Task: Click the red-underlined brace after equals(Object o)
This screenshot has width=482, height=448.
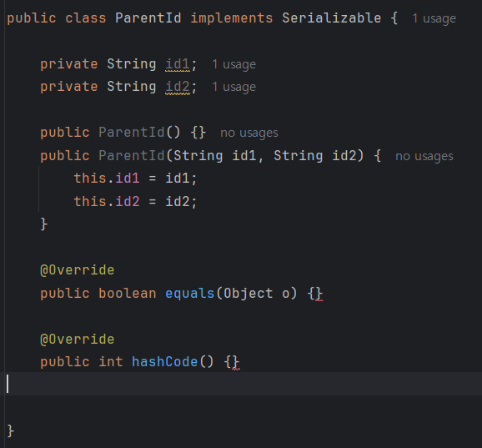Action: click(x=319, y=294)
